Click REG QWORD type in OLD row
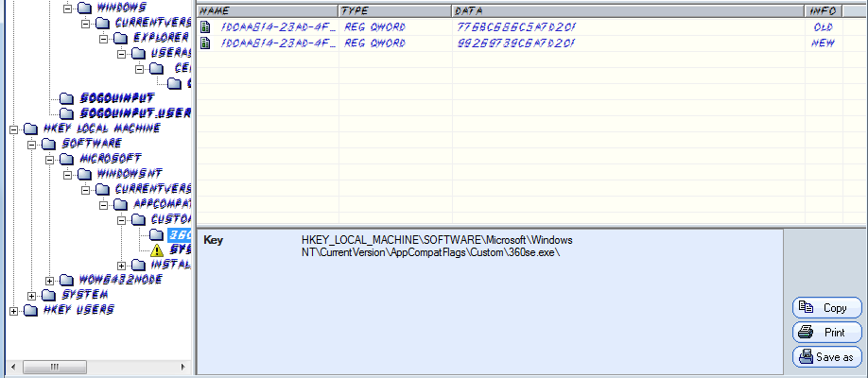This screenshot has width=868, height=378. [x=374, y=26]
